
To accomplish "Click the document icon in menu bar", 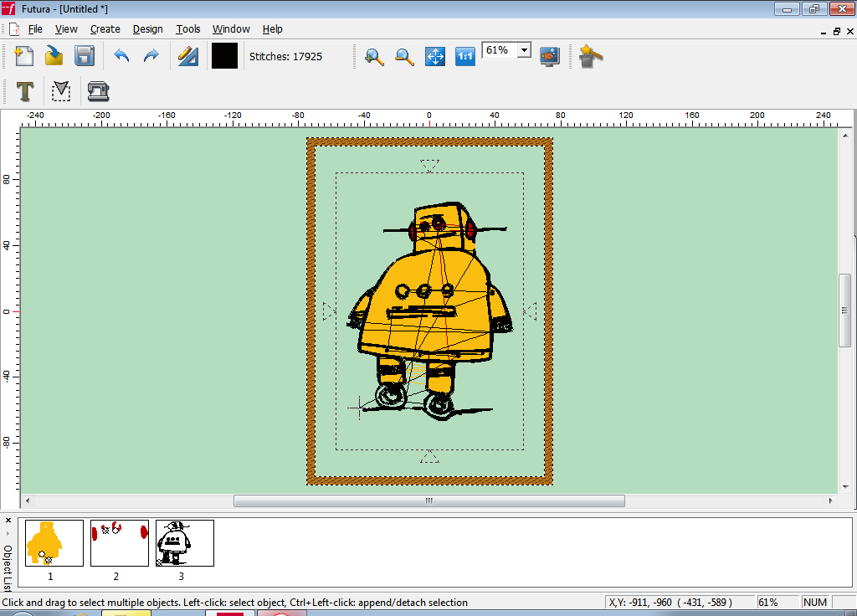I will tap(14, 29).
